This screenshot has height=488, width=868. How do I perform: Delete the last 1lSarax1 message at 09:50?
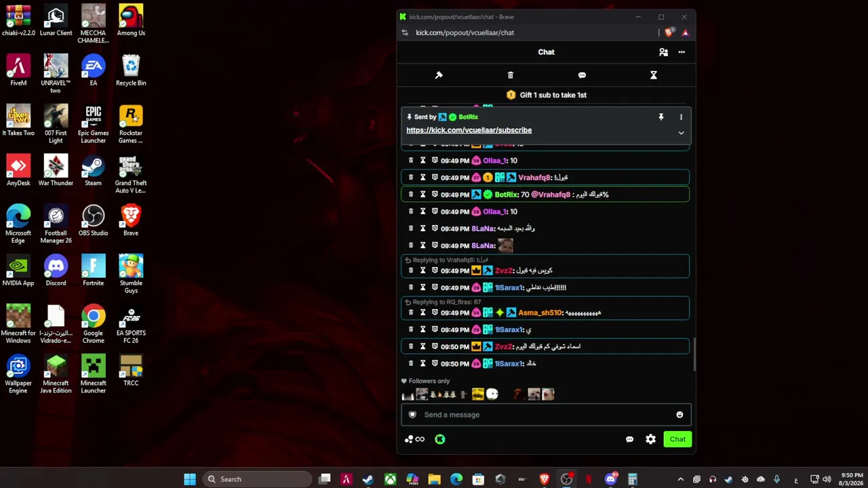pyautogui.click(x=411, y=363)
